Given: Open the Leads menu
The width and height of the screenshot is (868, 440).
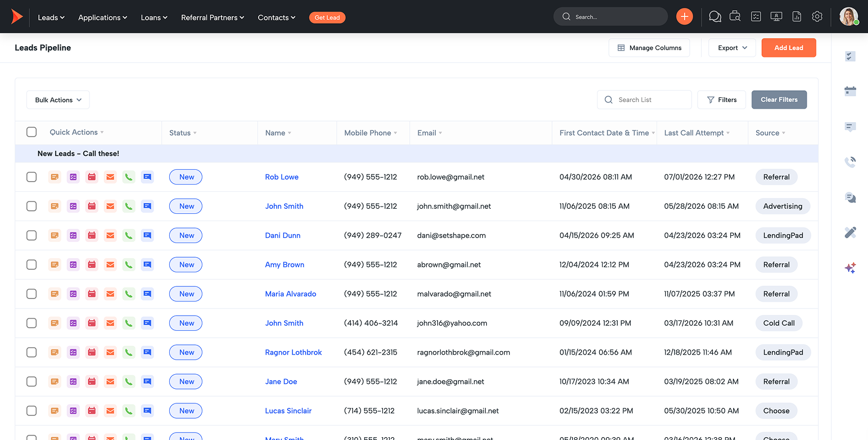Looking at the screenshot, I should 51,17.
